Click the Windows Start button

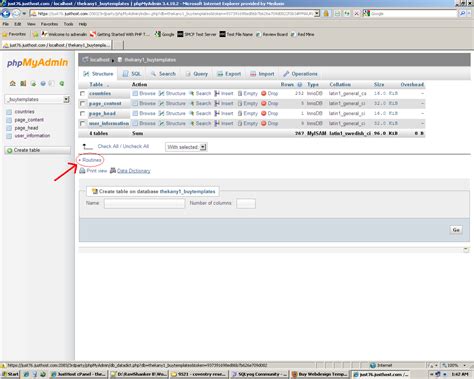(10, 374)
